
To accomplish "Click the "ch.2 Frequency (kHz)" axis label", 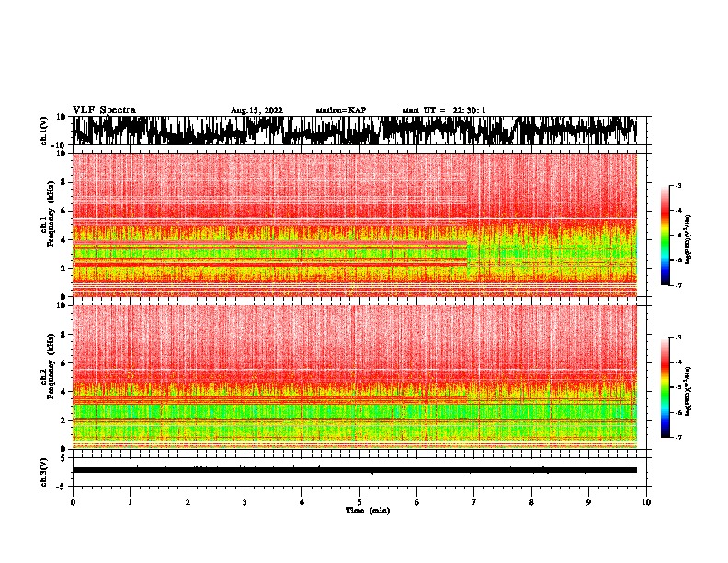I will [48, 366].
